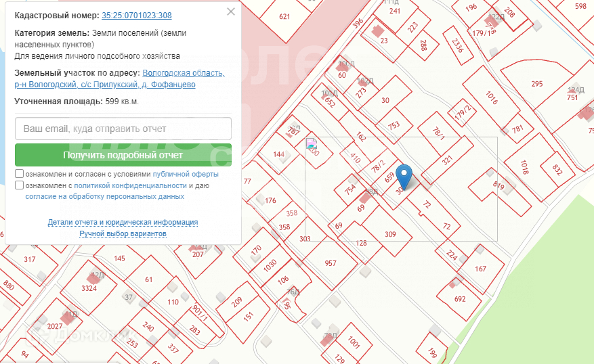Screen dimensions: 594x364
Task: Select parcel 176 on the map
Action: point(270,200)
